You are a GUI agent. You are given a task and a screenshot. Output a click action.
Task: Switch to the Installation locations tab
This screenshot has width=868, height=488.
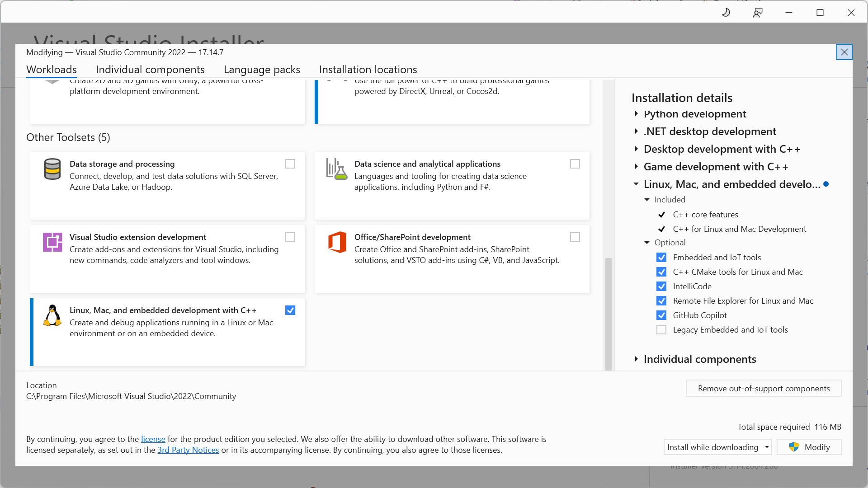click(x=368, y=70)
